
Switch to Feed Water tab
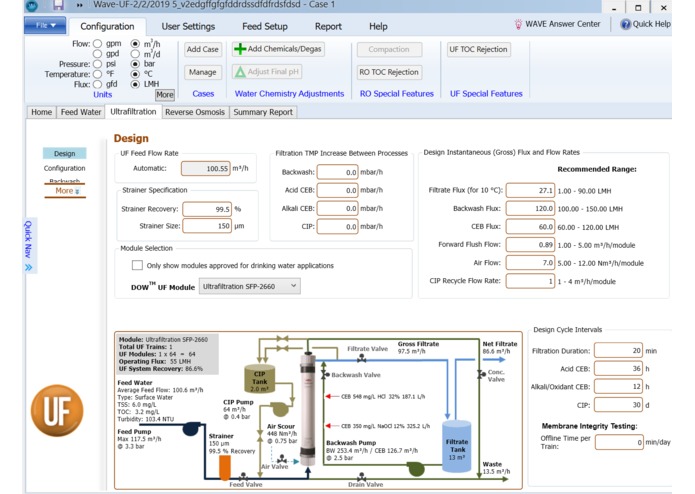tap(81, 112)
